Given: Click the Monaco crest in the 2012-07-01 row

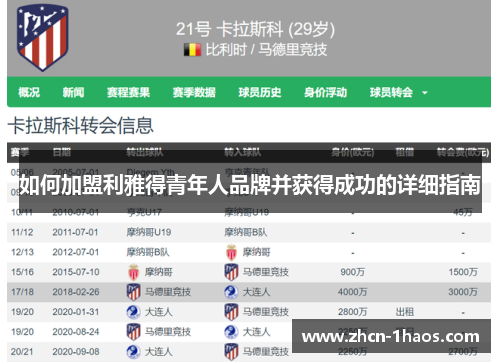Looking at the screenshot, I should [x=231, y=252].
